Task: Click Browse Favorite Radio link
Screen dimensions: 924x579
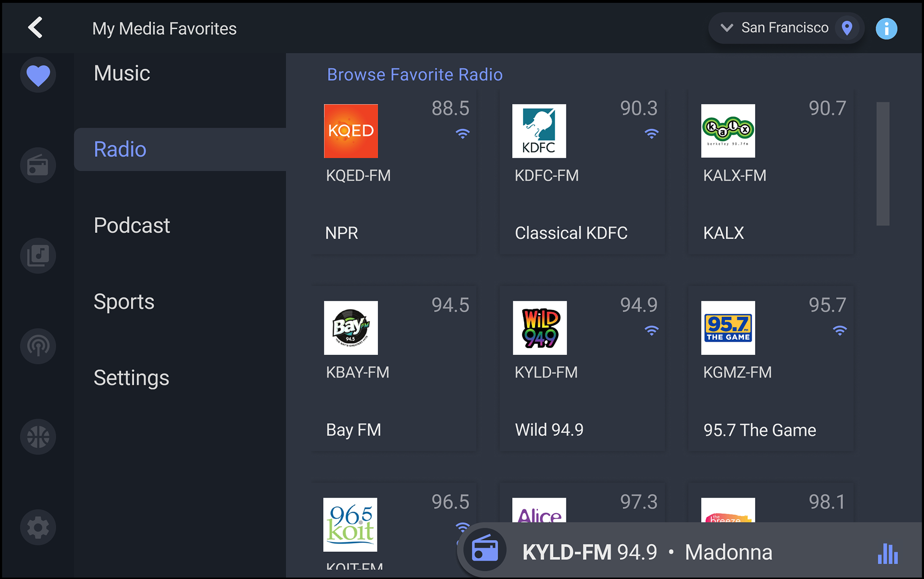Action: point(415,75)
